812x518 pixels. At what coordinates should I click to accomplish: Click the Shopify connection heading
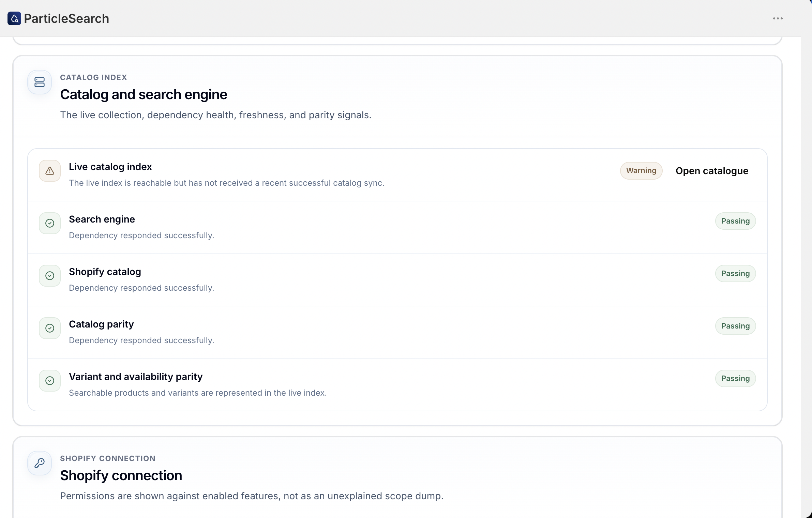click(121, 475)
